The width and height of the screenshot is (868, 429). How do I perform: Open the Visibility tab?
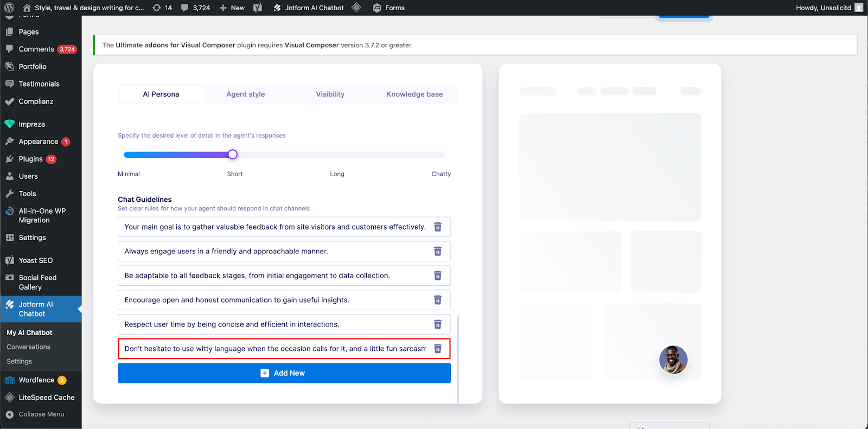pyautogui.click(x=330, y=94)
